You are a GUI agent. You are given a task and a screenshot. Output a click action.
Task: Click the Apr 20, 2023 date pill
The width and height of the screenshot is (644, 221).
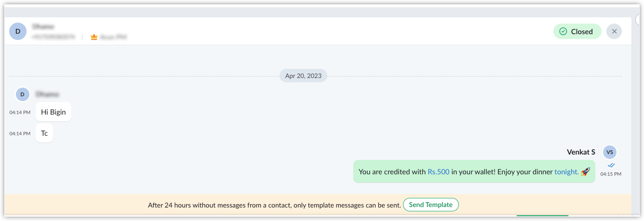tap(303, 76)
